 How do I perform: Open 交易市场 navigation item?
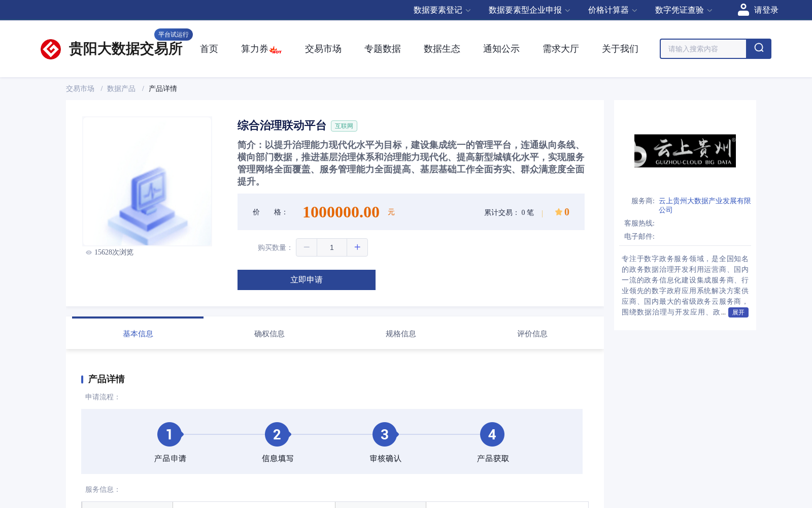(x=323, y=49)
